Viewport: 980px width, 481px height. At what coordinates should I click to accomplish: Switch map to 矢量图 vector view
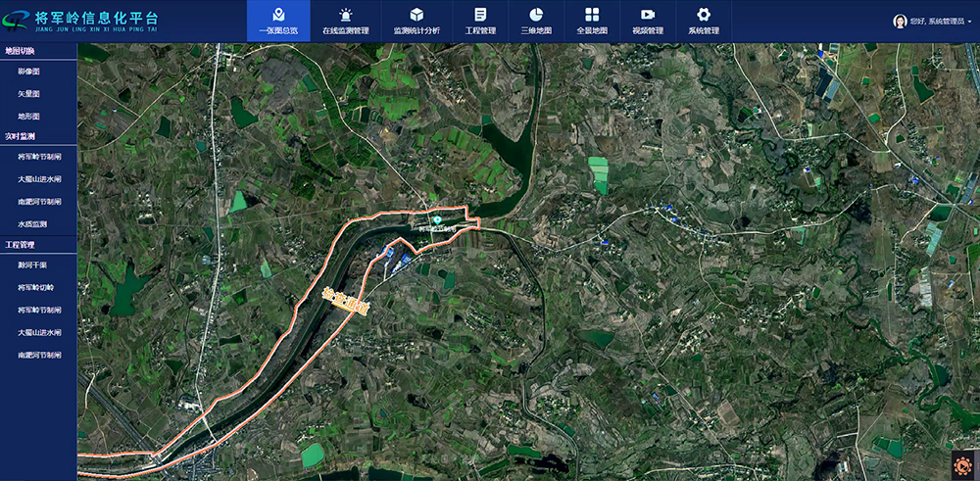(x=28, y=94)
